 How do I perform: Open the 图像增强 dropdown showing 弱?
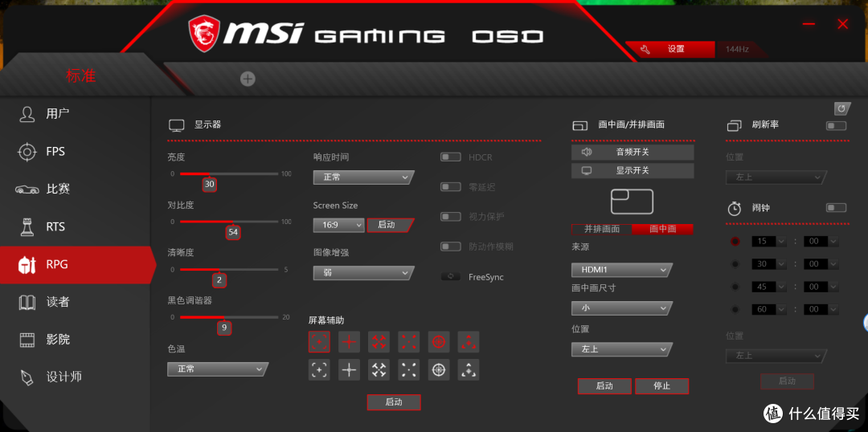tap(363, 273)
